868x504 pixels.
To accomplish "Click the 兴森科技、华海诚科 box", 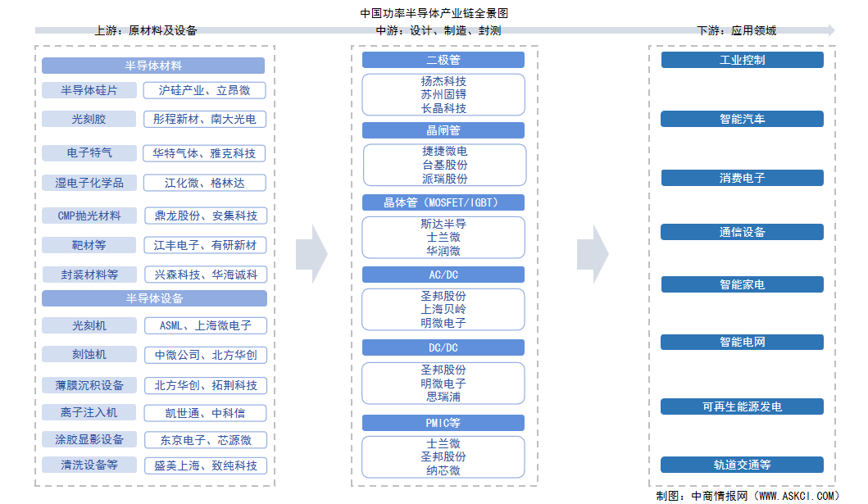I will pyautogui.click(x=206, y=275).
